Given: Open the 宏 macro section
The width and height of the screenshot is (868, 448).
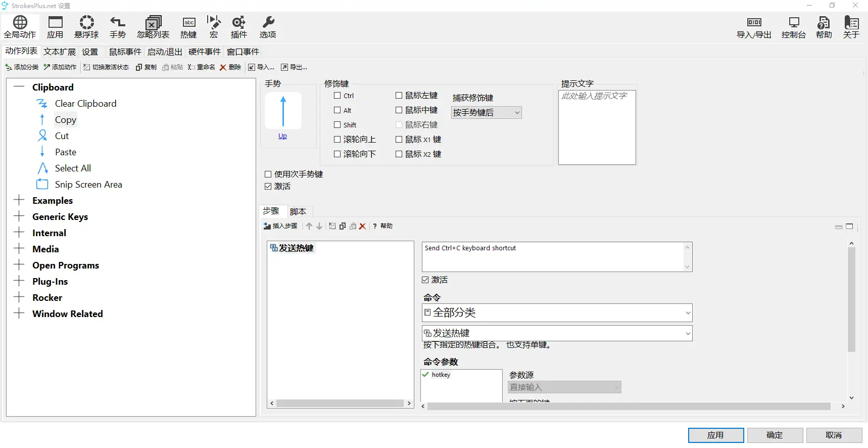Looking at the screenshot, I should tap(214, 27).
